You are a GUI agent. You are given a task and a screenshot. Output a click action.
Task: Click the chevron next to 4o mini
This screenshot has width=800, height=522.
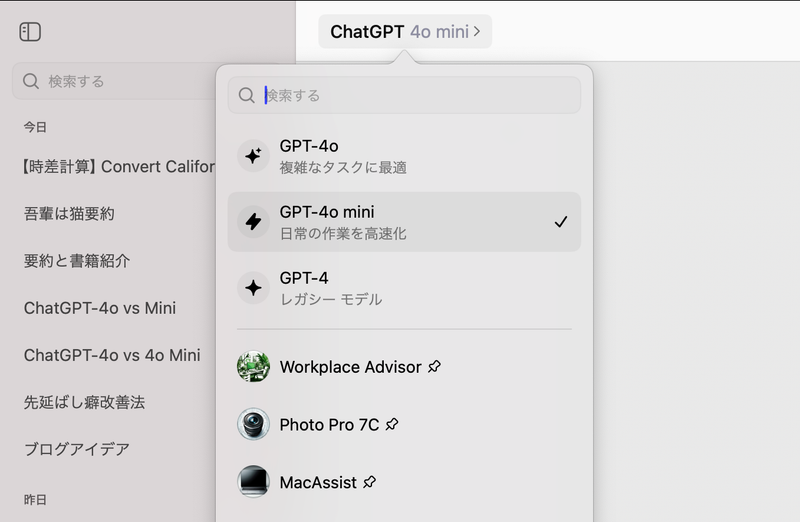click(x=477, y=32)
